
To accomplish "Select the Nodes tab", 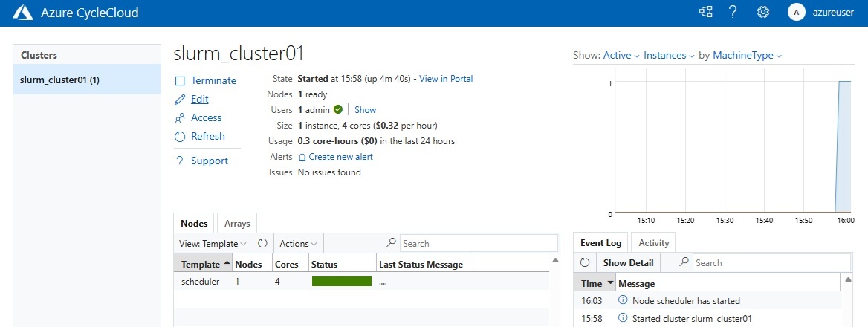I will pyautogui.click(x=194, y=224).
